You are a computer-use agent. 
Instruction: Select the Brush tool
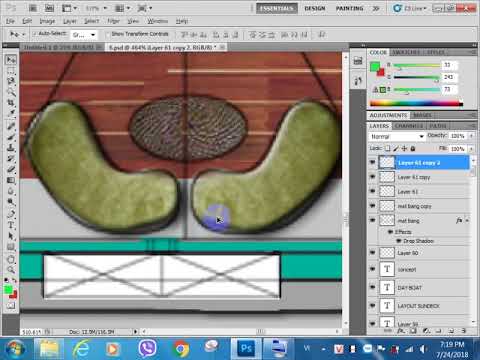coord(11,137)
